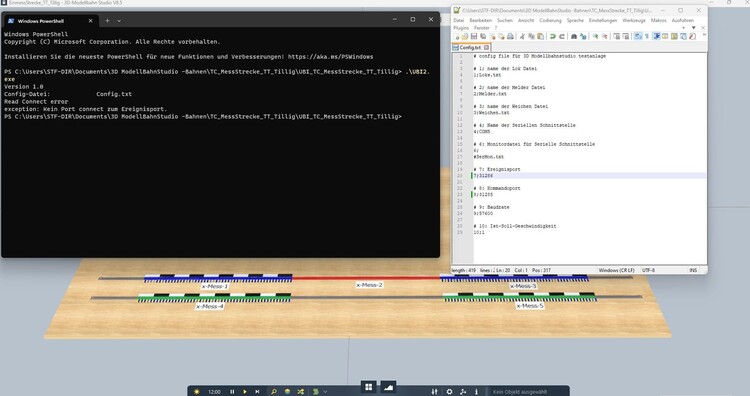The width and height of the screenshot is (750, 396).
Task: Open the Datei menu in Notepad++
Action: (459, 21)
